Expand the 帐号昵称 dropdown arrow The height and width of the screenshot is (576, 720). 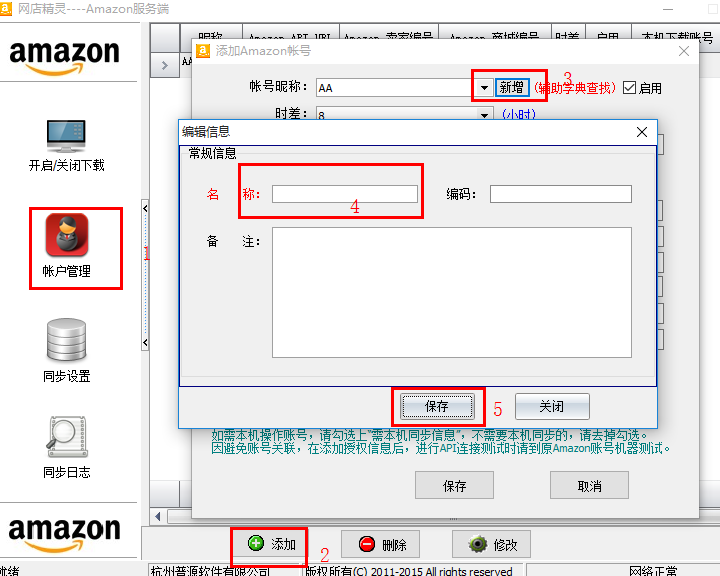(x=484, y=88)
